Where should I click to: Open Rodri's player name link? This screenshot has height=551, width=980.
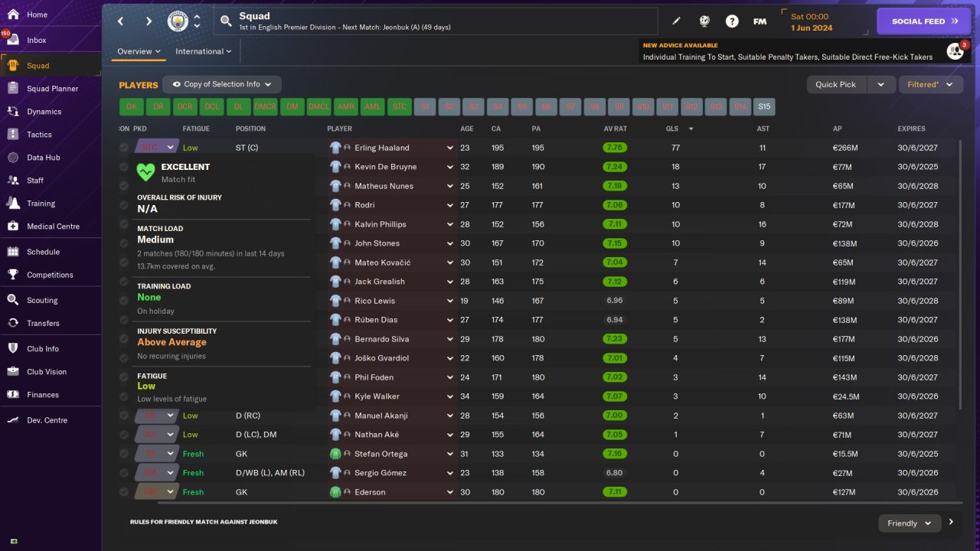point(365,205)
